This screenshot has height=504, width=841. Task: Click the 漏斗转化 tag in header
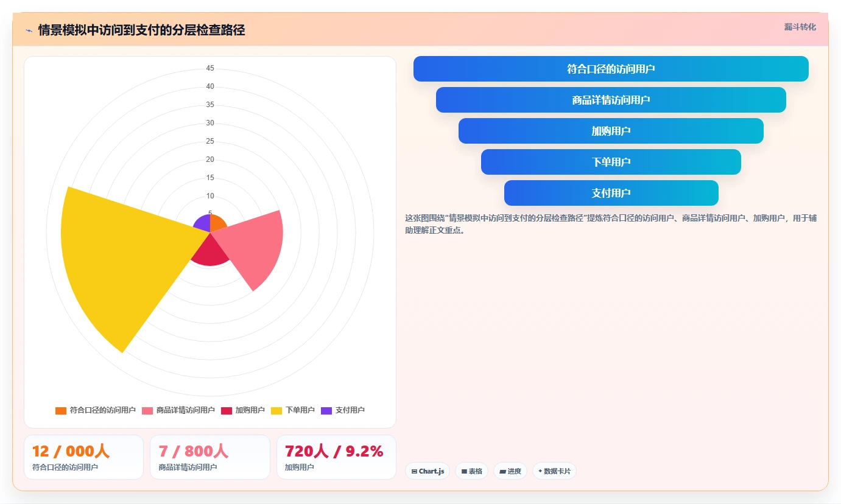[800, 27]
